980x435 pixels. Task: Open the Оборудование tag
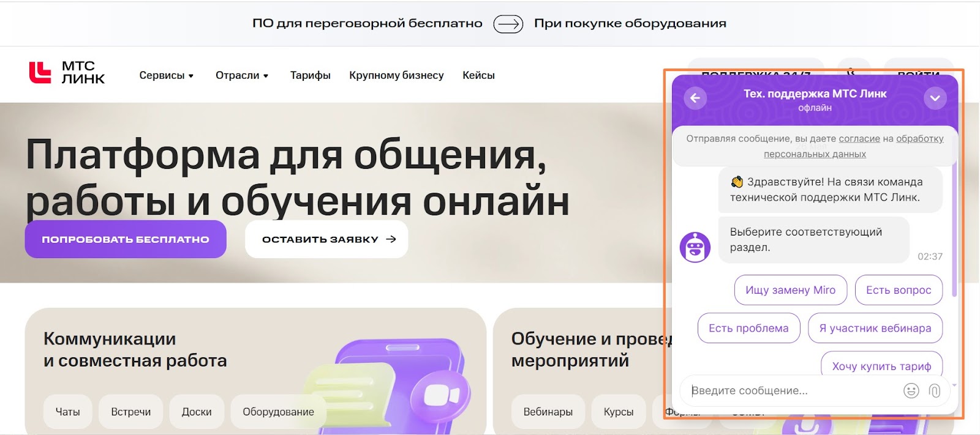tap(278, 412)
